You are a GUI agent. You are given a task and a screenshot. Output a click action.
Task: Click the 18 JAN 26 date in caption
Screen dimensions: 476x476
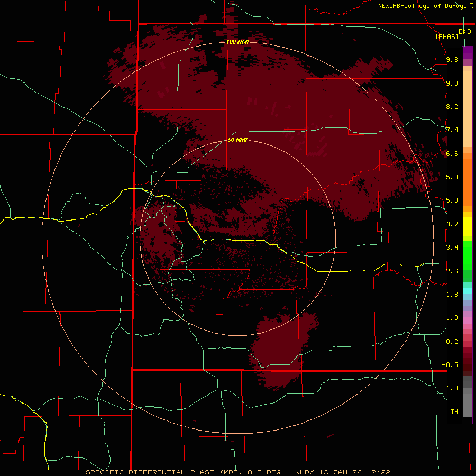[x=341, y=472]
